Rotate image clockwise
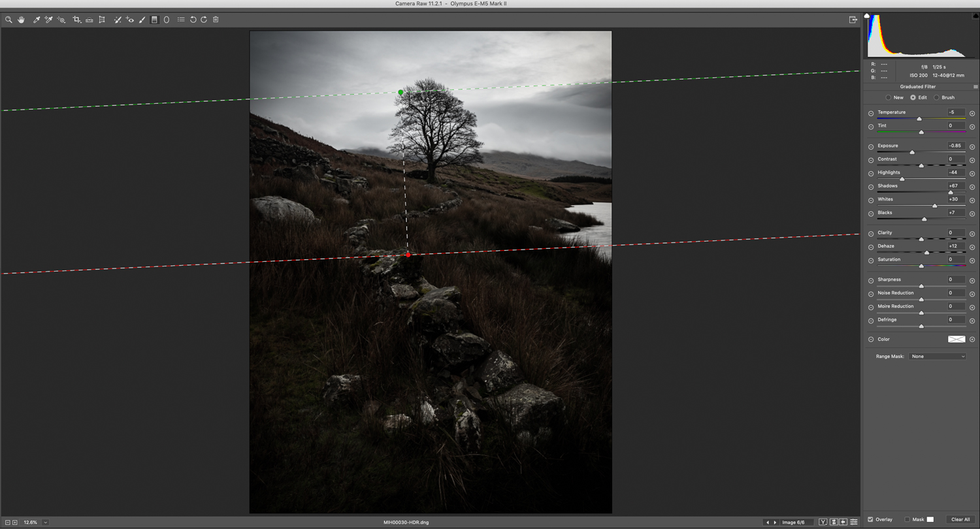The image size is (980, 529). 204,20
